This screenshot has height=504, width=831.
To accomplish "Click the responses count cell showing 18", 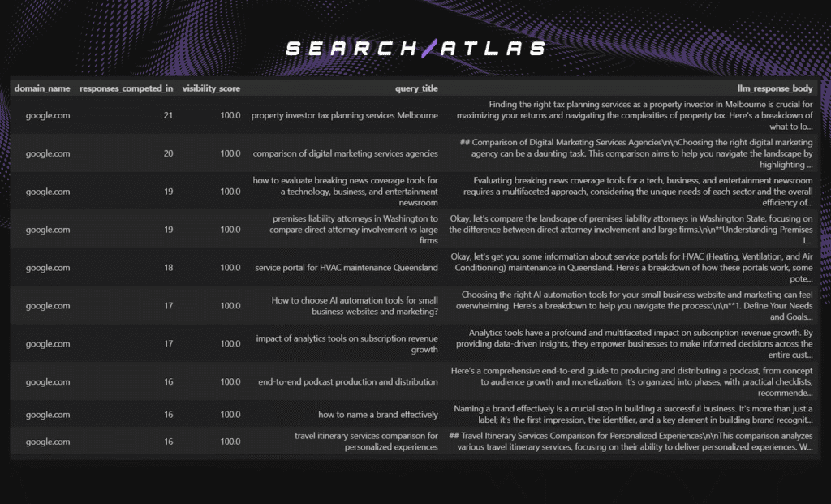I will [x=168, y=268].
